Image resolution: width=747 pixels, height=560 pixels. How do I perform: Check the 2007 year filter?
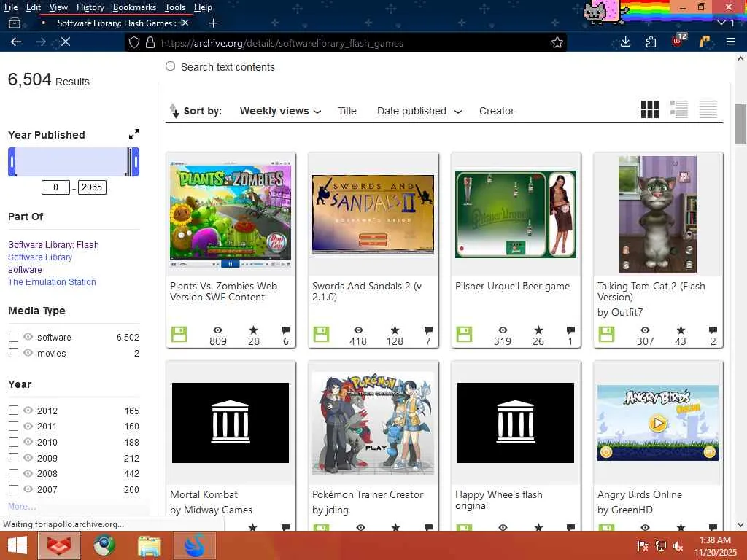[x=13, y=489]
